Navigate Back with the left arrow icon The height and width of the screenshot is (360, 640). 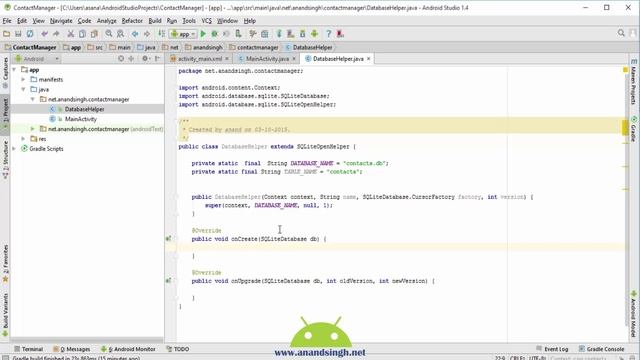tap(135, 34)
